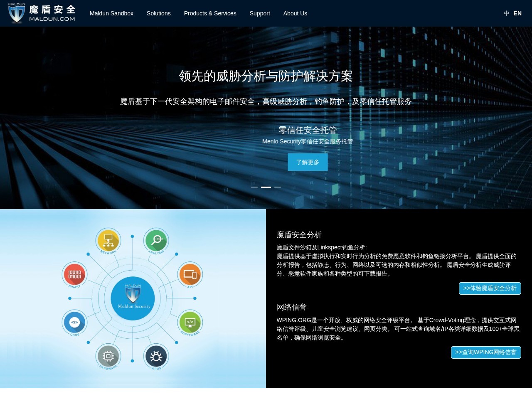Click the gray Hardware chip icon
Viewport: 532px width, 399px height.
[x=108, y=356]
